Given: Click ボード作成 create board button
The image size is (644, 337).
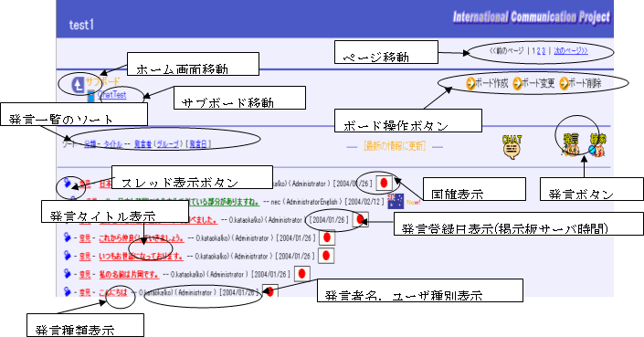Looking at the screenshot, I should coord(487,83).
